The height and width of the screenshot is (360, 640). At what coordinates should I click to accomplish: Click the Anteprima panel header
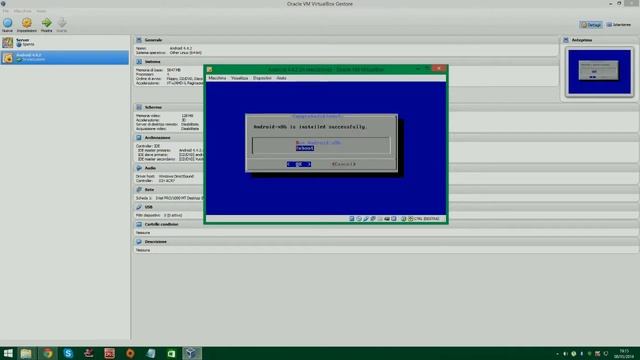click(582, 40)
